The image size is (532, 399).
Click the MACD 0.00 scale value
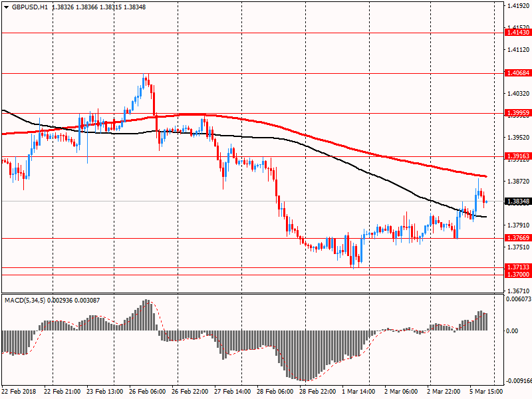(513, 331)
